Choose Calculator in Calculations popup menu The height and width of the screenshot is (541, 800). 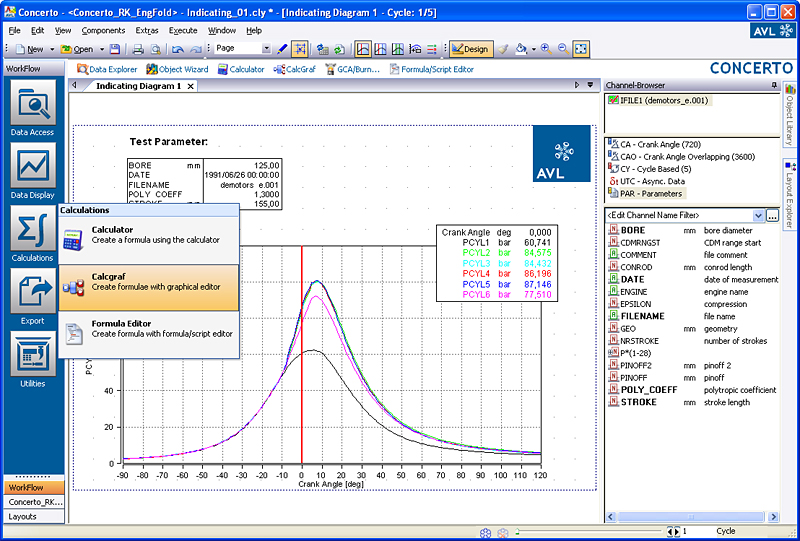click(x=148, y=240)
